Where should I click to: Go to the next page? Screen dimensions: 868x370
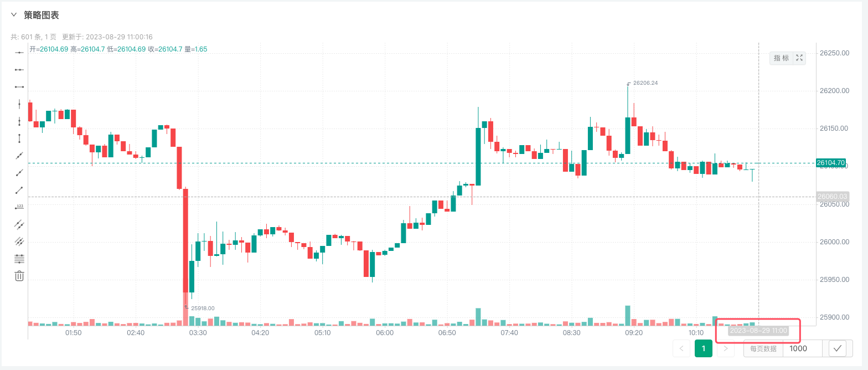pyautogui.click(x=726, y=348)
